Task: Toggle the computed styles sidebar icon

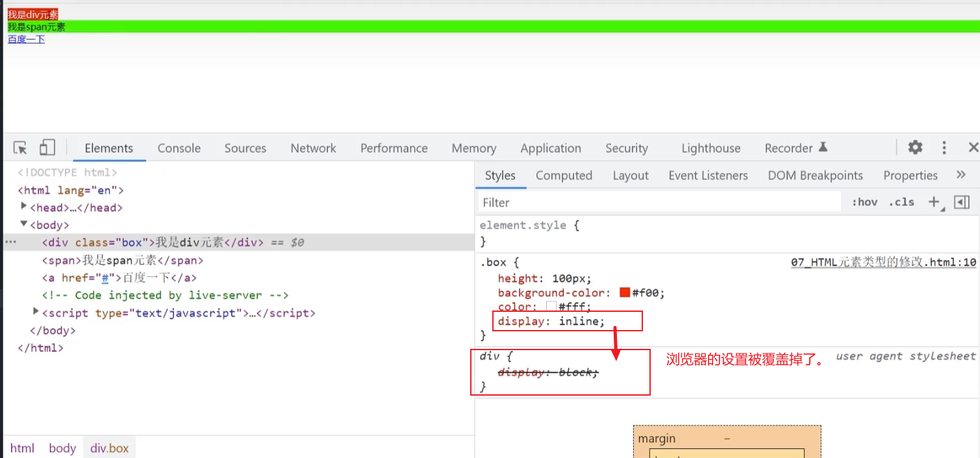Action: click(962, 202)
